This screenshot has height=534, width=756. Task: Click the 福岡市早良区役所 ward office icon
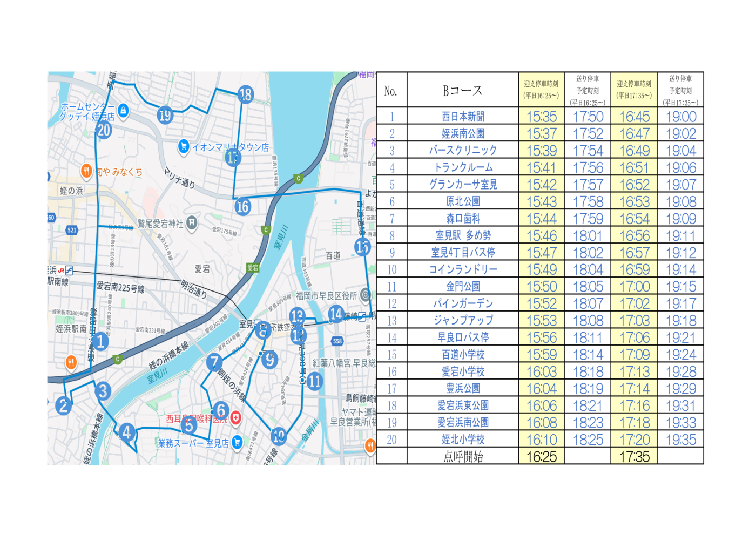coord(366,295)
